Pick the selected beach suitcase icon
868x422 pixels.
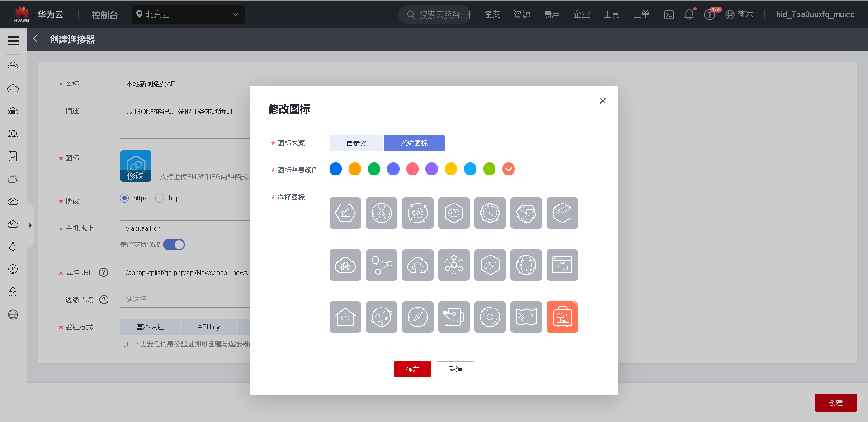(562, 317)
